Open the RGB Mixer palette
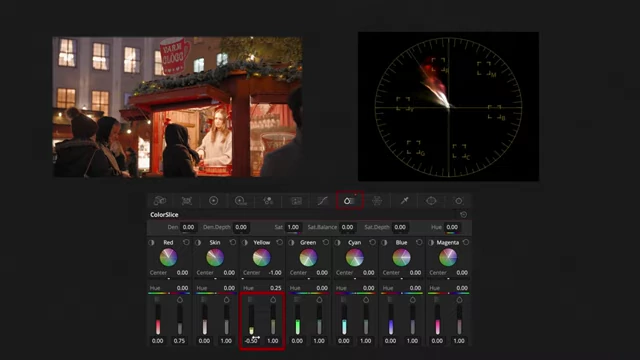The height and width of the screenshot is (360, 640). coord(268,200)
